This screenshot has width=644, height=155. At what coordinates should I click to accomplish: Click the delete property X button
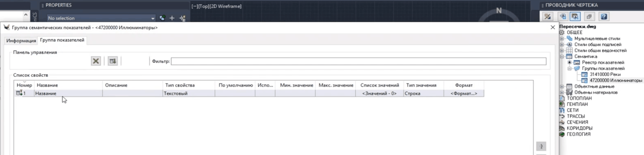(96, 61)
